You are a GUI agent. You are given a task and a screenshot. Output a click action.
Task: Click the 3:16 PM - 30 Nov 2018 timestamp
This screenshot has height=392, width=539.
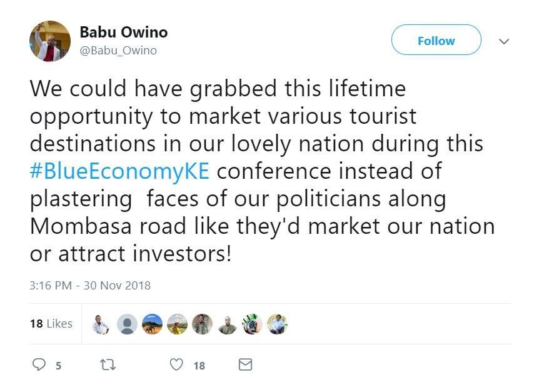(90, 286)
